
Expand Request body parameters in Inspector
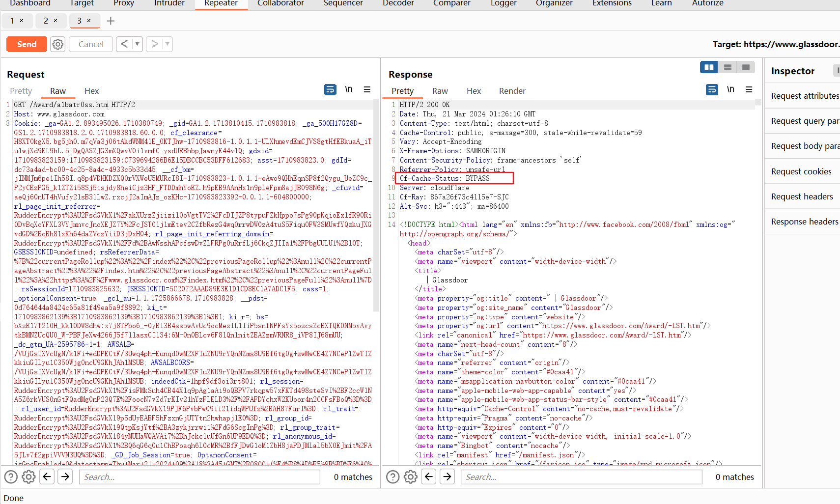point(802,146)
